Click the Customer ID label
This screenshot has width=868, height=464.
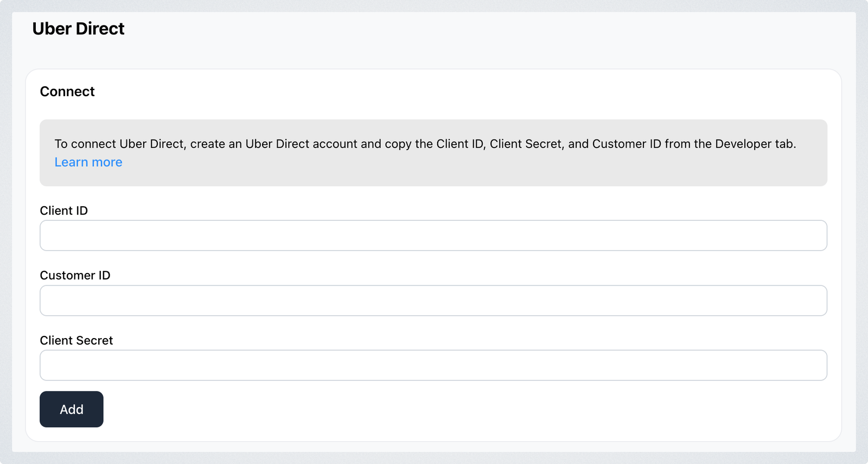[x=75, y=275]
